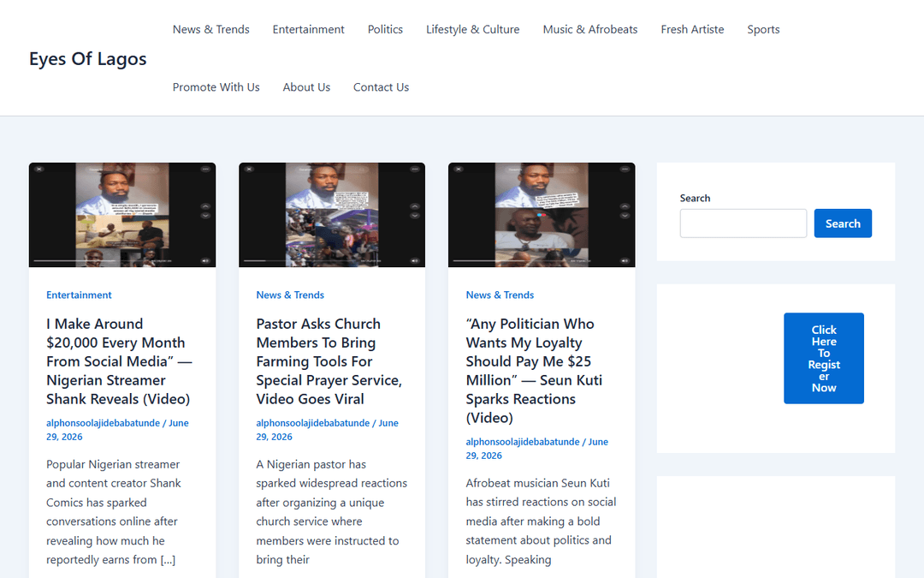924x578 pixels.
Task: Click News & Trends tag above the Pastor article
Action: point(290,295)
